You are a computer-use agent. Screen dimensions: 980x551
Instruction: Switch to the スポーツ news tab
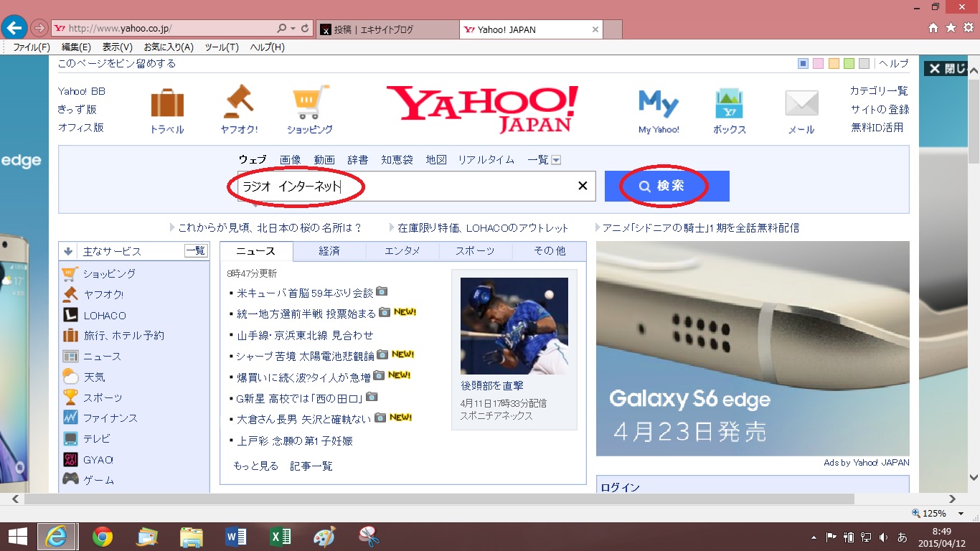(476, 251)
